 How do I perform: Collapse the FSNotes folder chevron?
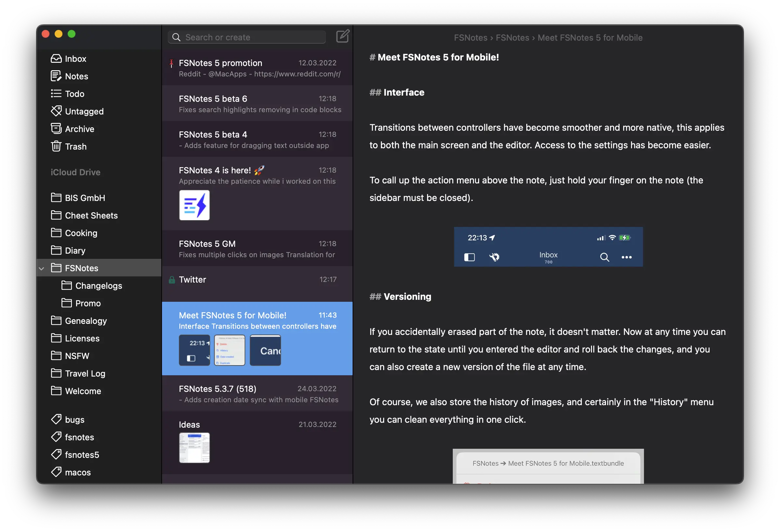[x=42, y=268]
